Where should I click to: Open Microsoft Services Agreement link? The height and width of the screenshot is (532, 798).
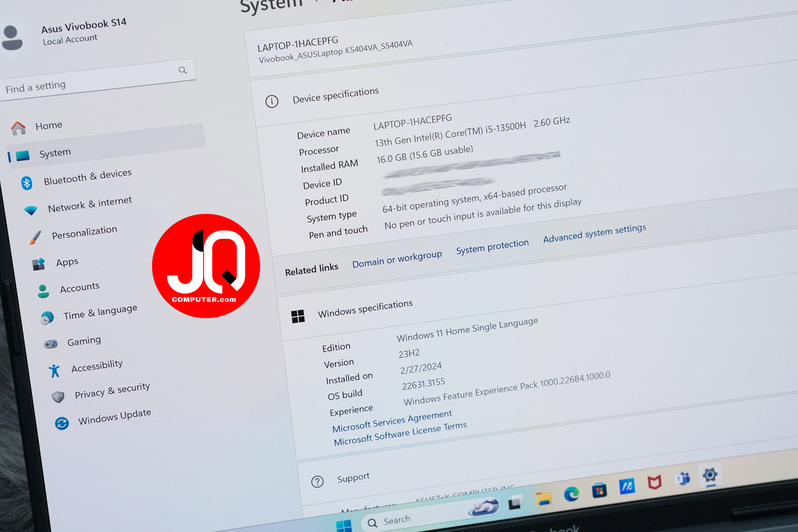click(392, 421)
